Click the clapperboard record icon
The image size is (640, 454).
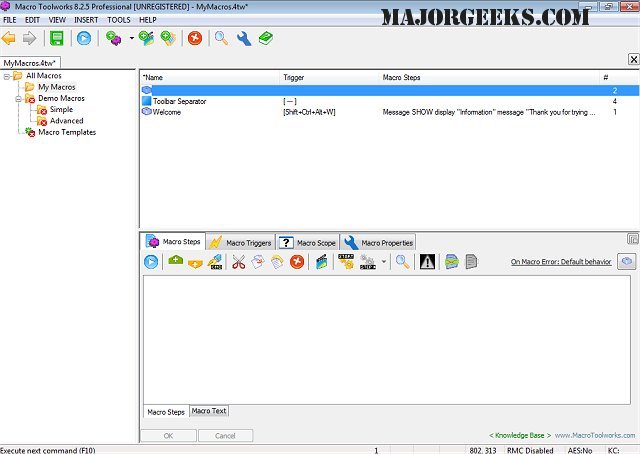(x=322, y=262)
